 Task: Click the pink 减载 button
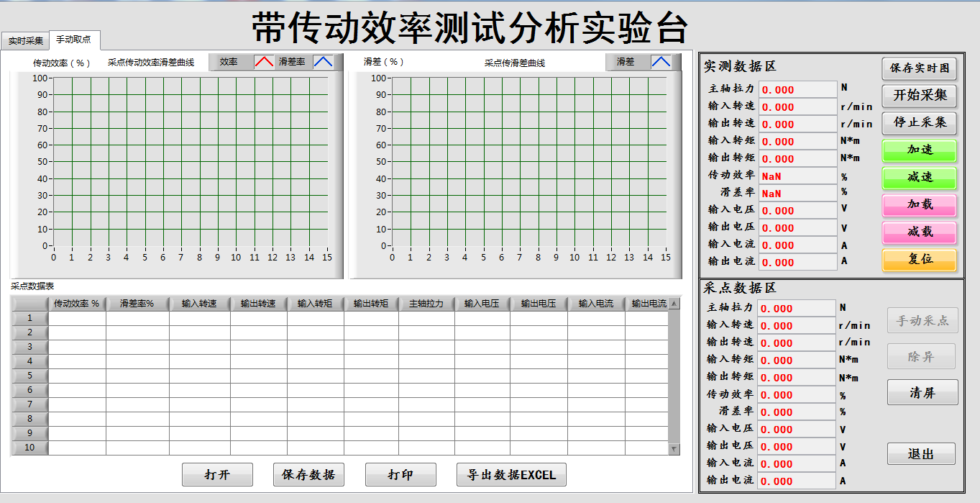click(x=920, y=232)
